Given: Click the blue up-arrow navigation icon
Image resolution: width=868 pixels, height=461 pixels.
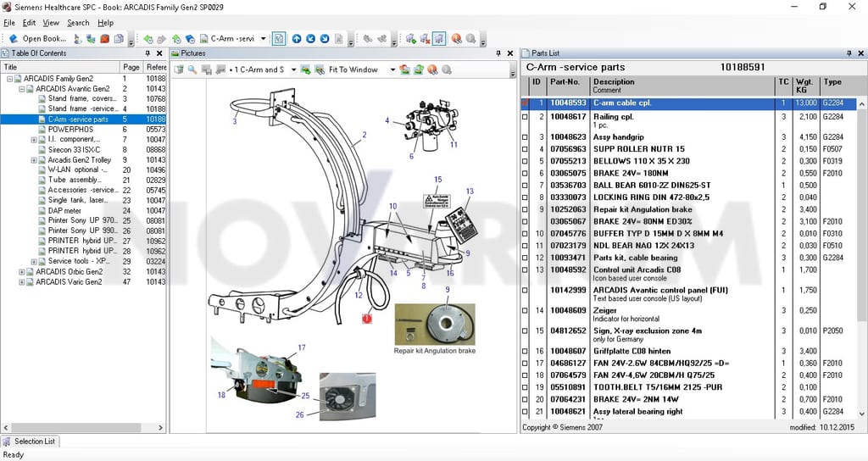Looking at the screenshot, I should pyautogui.click(x=297, y=39).
